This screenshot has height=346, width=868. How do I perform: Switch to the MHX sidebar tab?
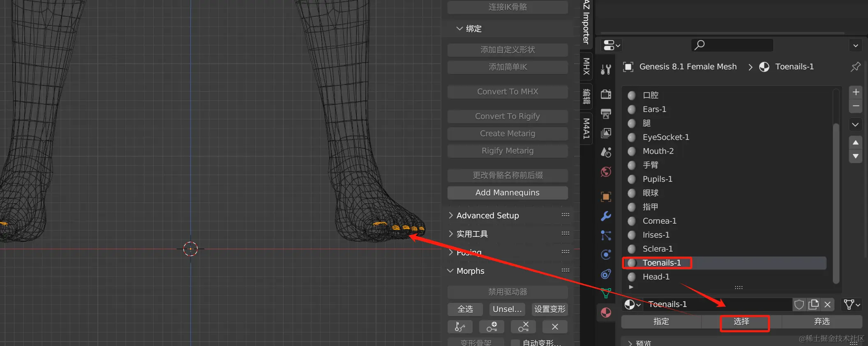pyautogui.click(x=586, y=66)
